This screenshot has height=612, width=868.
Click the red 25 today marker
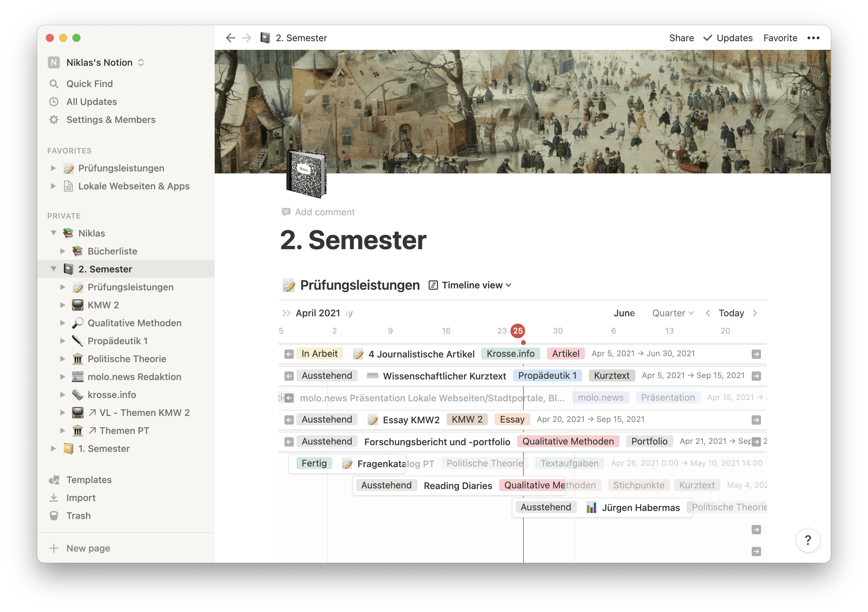pos(517,331)
